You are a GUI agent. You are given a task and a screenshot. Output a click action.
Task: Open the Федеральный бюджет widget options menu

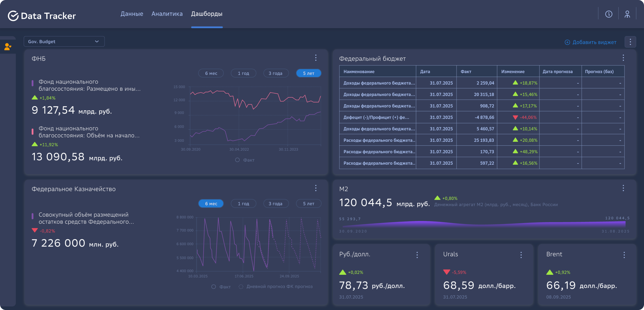(x=623, y=58)
